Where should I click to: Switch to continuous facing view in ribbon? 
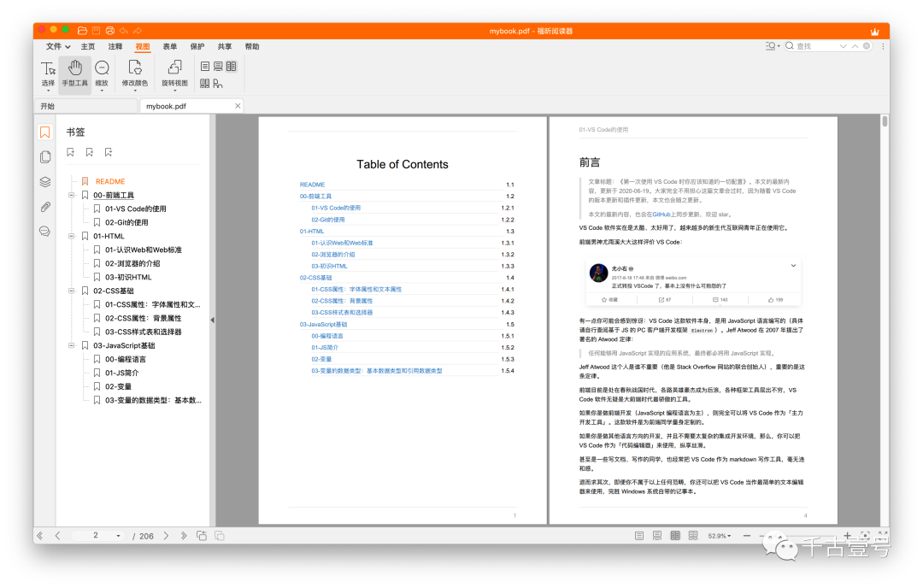click(x=204, y=84)
